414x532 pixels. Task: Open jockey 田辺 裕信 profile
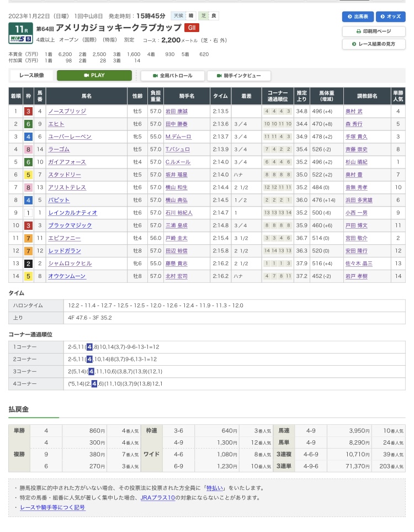point(176,251)
